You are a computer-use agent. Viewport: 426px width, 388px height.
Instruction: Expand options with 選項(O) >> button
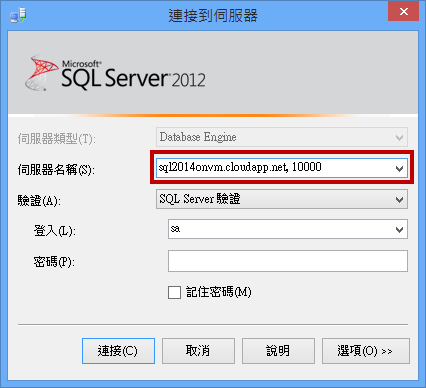tap(366, 351)
